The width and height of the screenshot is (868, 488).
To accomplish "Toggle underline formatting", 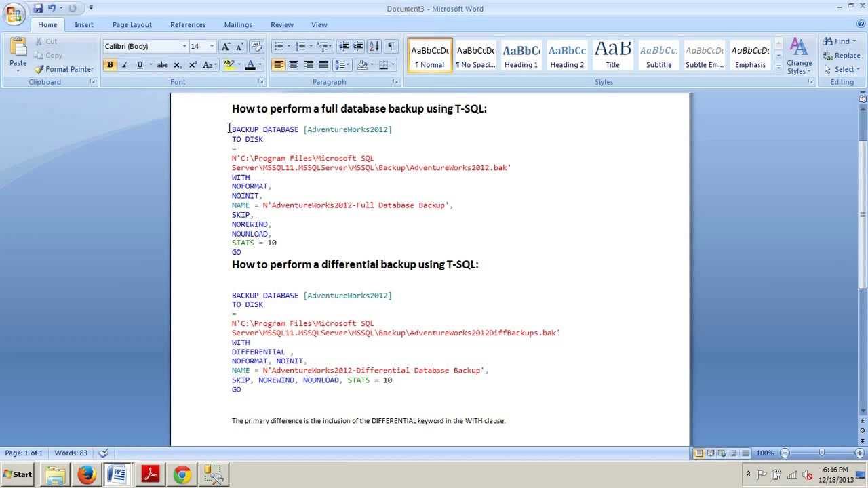I will 140,65.
